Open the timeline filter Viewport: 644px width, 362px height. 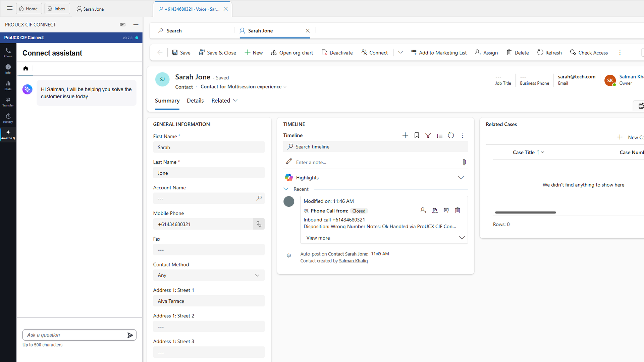point(428,135)
